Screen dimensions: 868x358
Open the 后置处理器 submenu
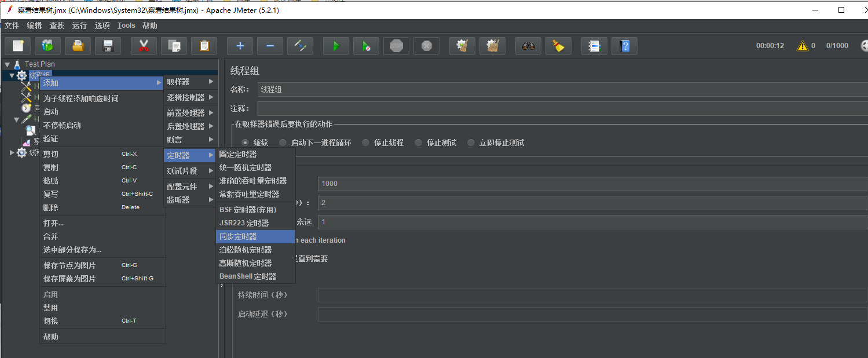(191, 126)
